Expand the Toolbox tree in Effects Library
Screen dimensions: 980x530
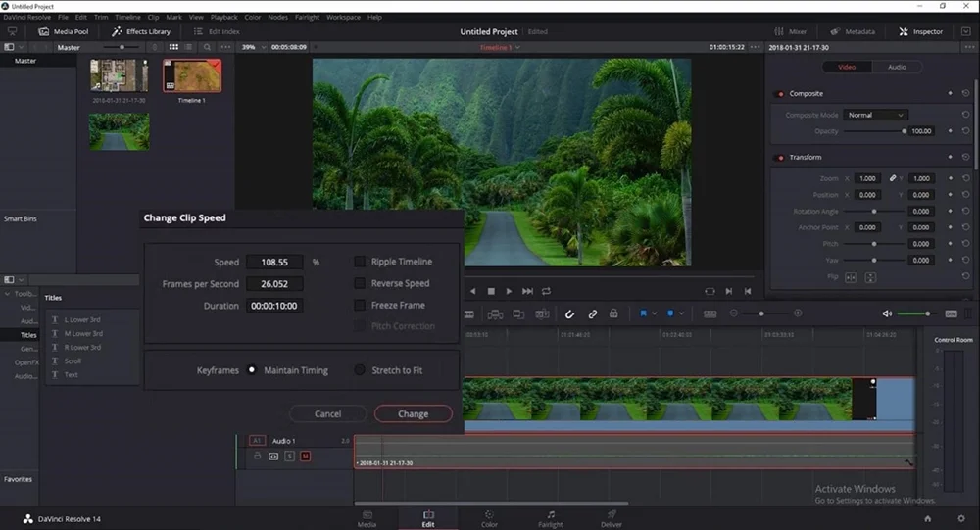pyautogui.click(x=8, y=294)
